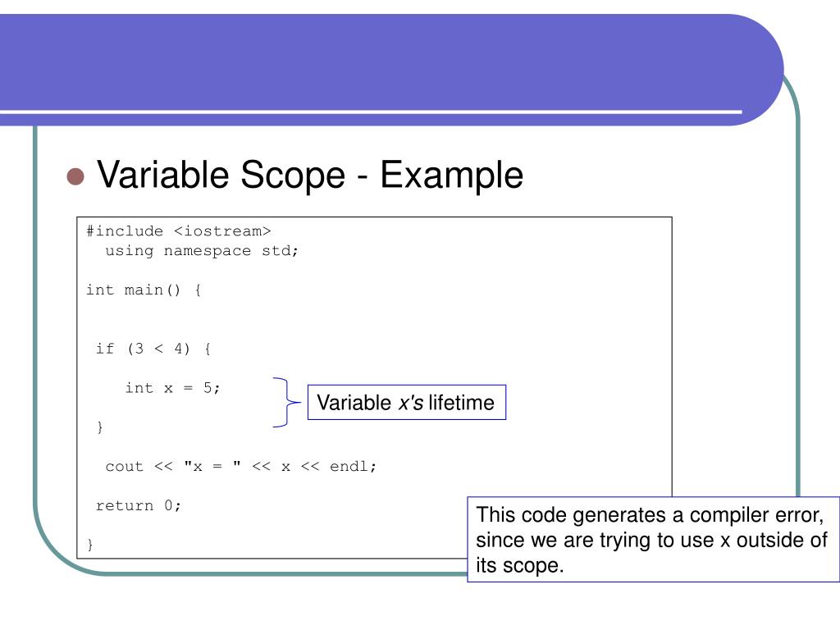Click the final closing brace of main

point(90,545)
